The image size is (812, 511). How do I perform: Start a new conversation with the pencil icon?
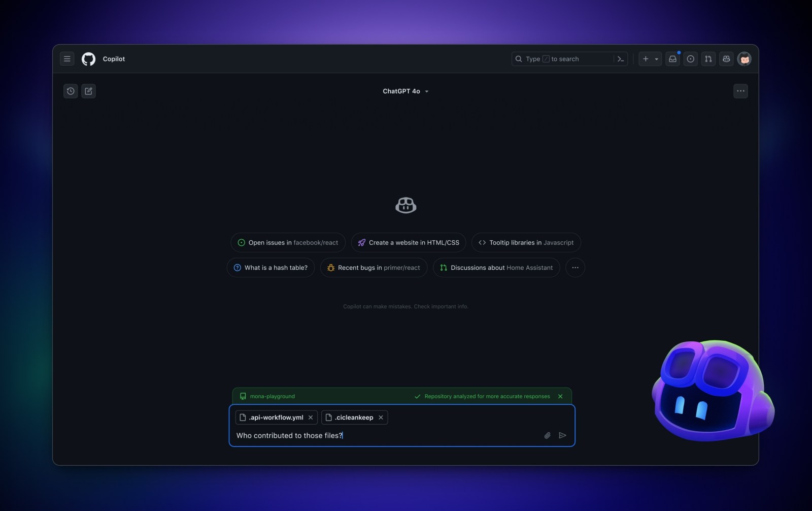[88, 91]
